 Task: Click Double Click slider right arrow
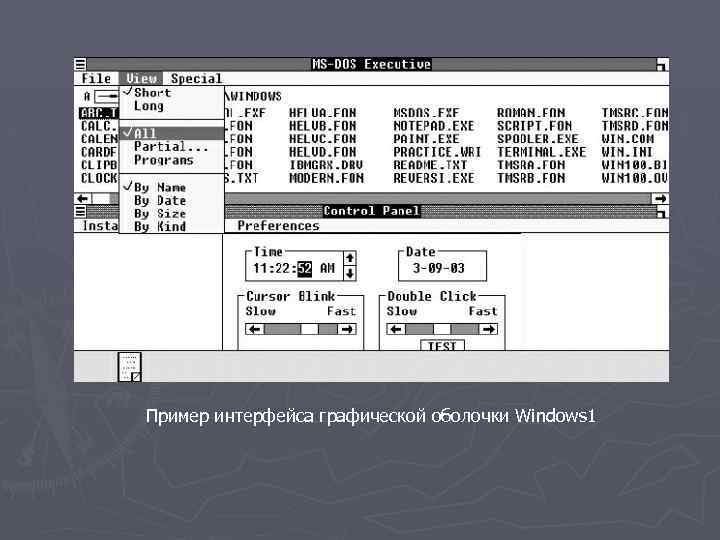point(488,329)
